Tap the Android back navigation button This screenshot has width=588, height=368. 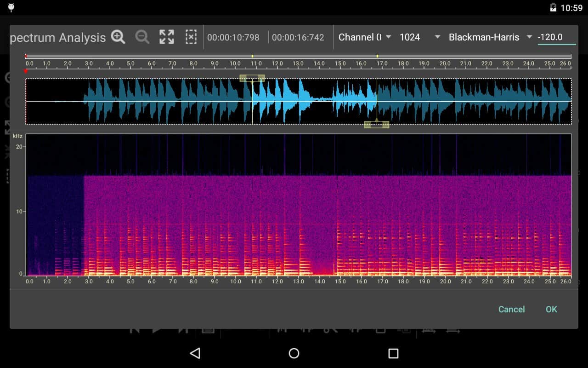pos(195,353)
